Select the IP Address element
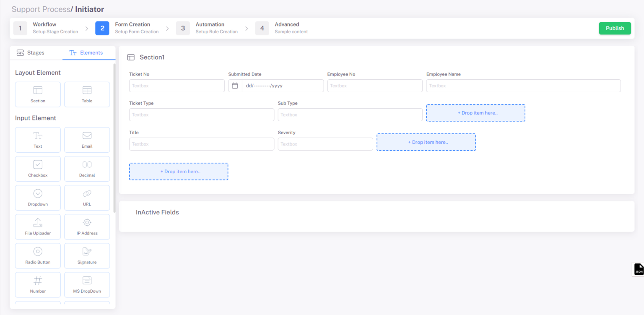This screenshot has height=315, width=644. click(x=87, y=226)
